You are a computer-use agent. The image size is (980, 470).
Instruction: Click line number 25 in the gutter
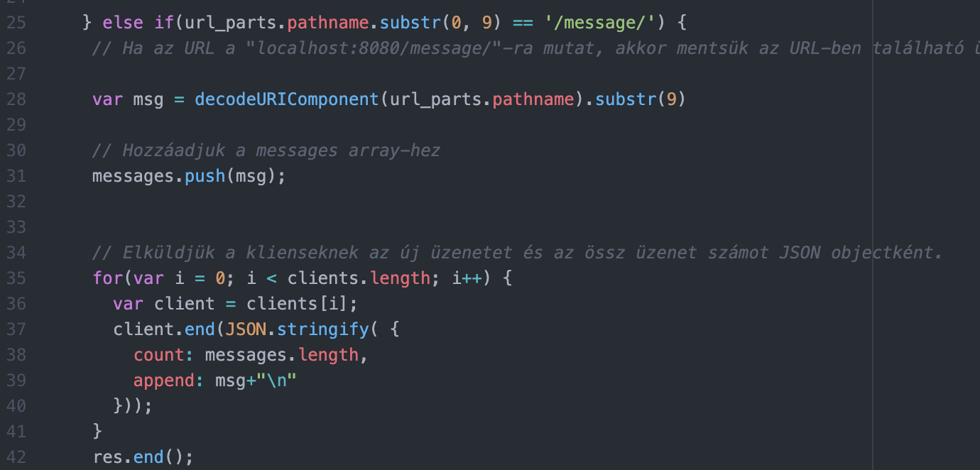coord(16,23)
